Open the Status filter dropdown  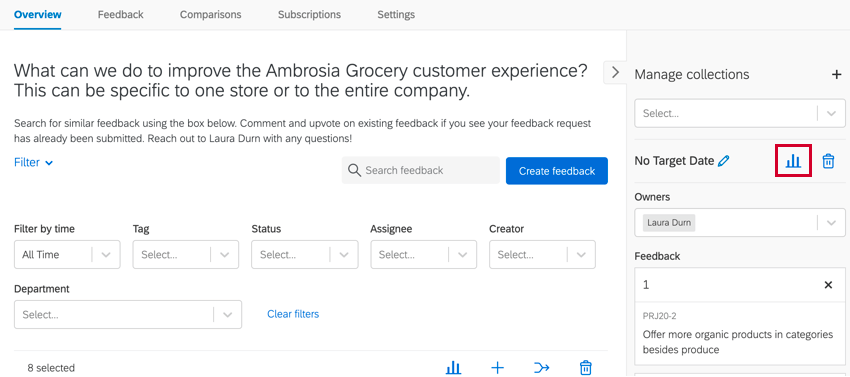[x=305, y=254]
